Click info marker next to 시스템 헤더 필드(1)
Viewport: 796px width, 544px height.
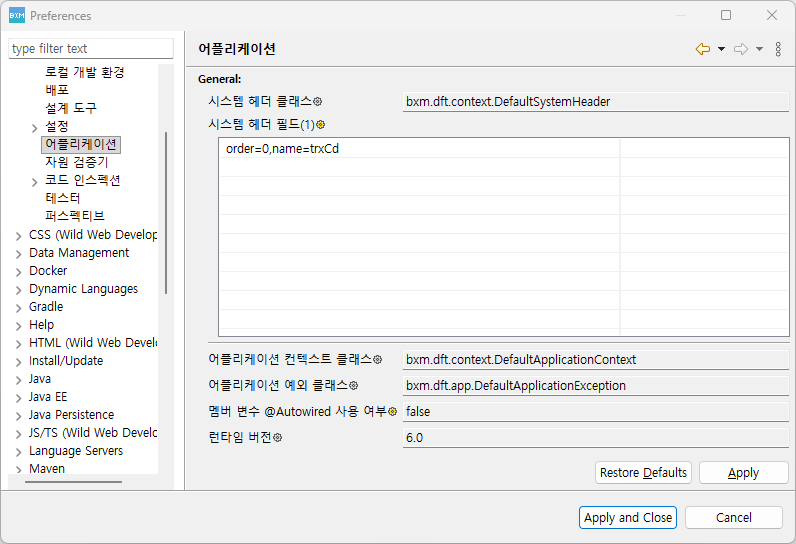[321, 124]
